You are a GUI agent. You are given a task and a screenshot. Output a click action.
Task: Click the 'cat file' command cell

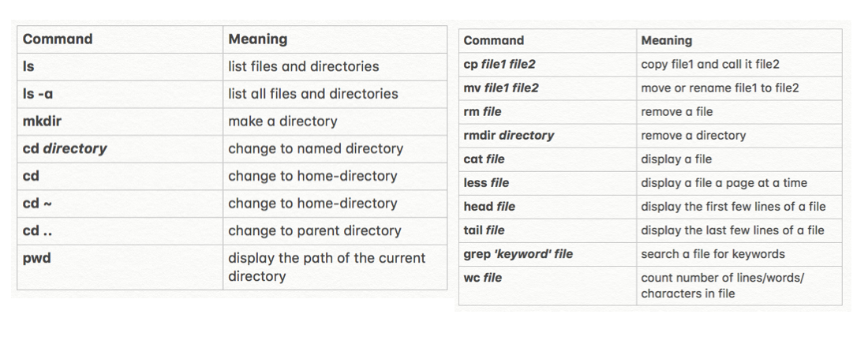click(548, 159)
